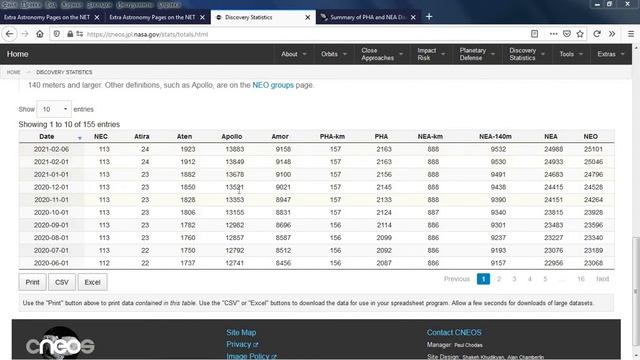Viewport: 640px width, 360px height.
Task: Click the permissions icon beside the padlock
Action: (80, 34)
